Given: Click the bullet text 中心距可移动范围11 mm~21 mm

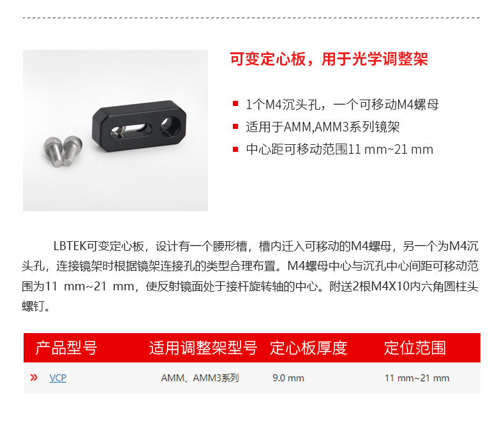Looking at the screenshot, I should 339,149.
